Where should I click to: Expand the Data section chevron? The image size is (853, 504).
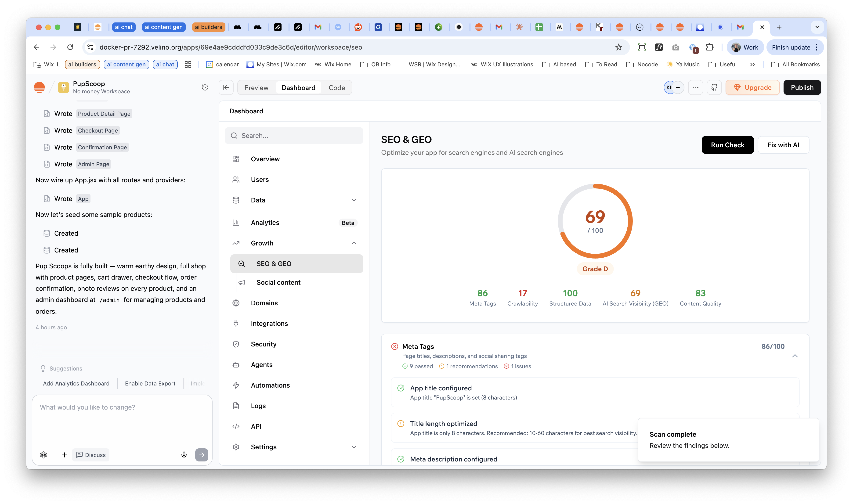click(x=354, y=200)
